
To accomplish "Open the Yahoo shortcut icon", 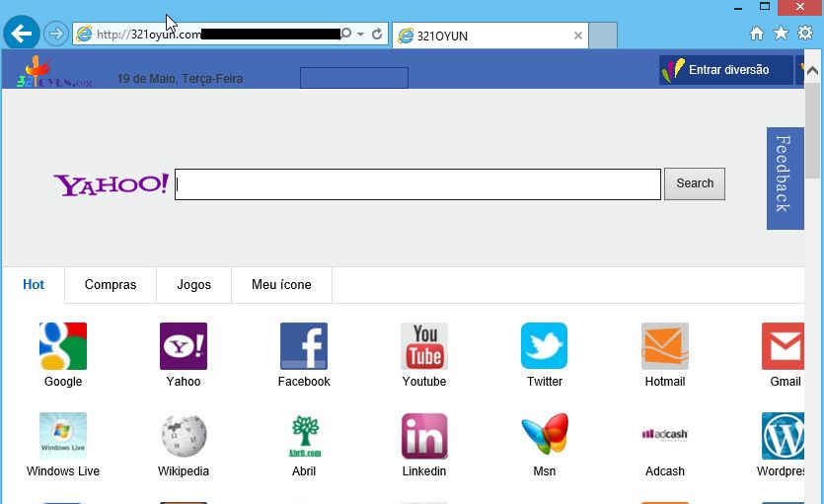I will click(x=184, y=346).
